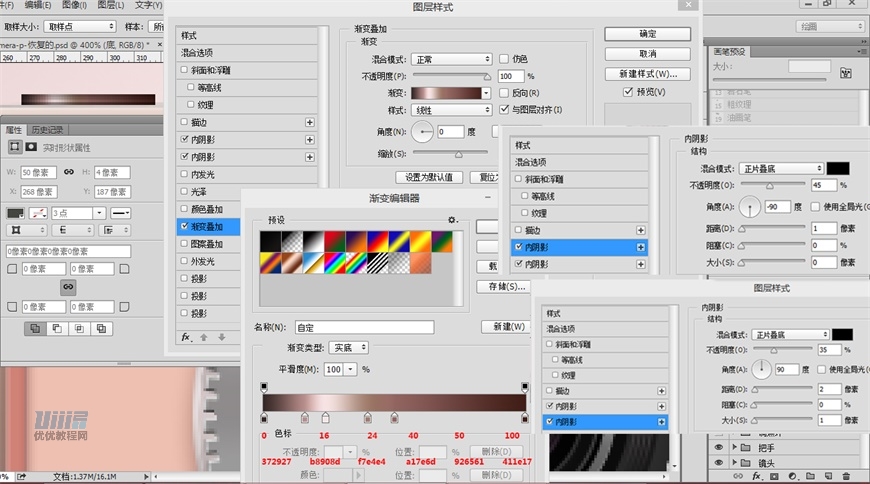Click the fx icon at bottom of styles list
870x484 pixels.
[x=187, y=337]
